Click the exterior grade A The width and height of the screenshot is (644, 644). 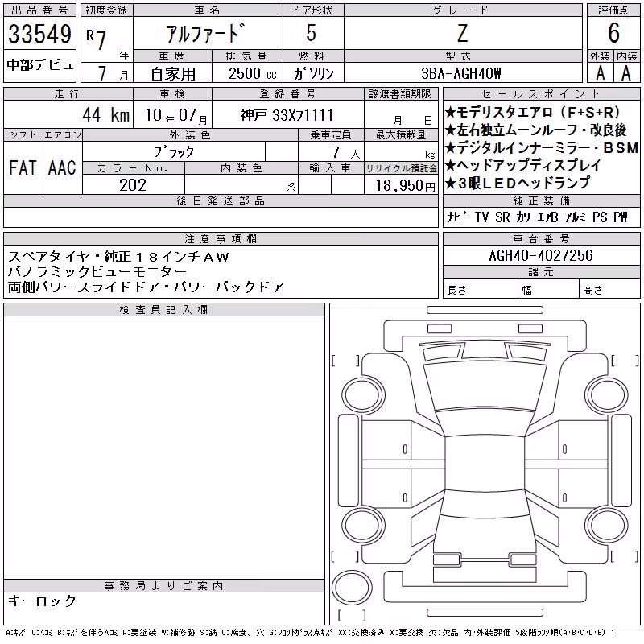[600, 73]
